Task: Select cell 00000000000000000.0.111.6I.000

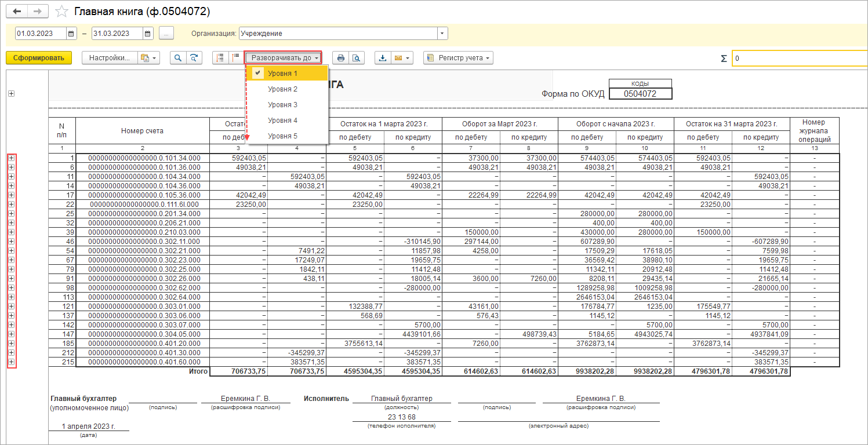Action: point(143,204)
